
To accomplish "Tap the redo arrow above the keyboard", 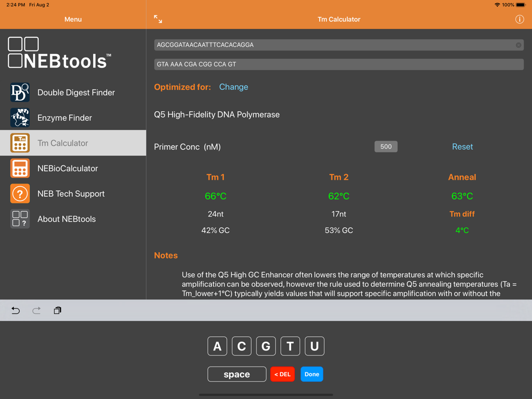I will (x=36, y=311).
